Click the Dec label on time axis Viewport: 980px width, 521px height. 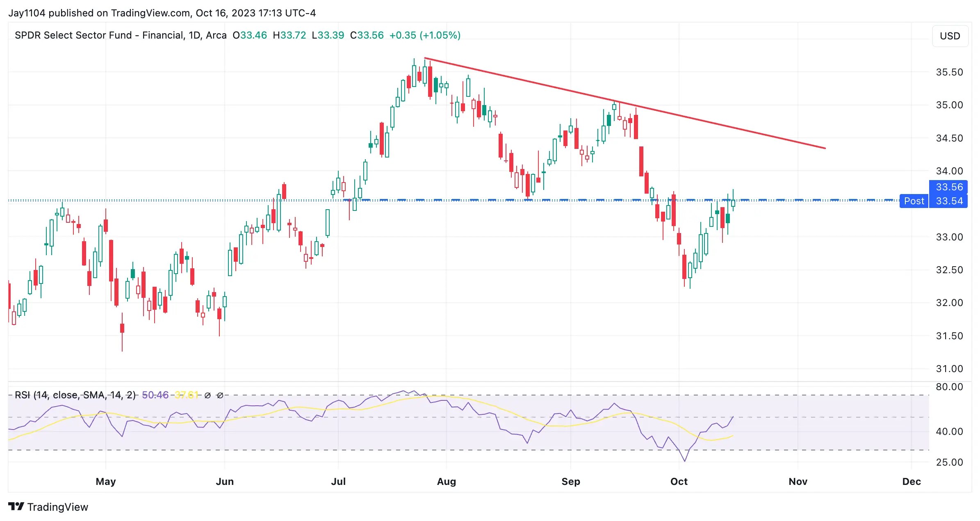(x=912, y=482)
